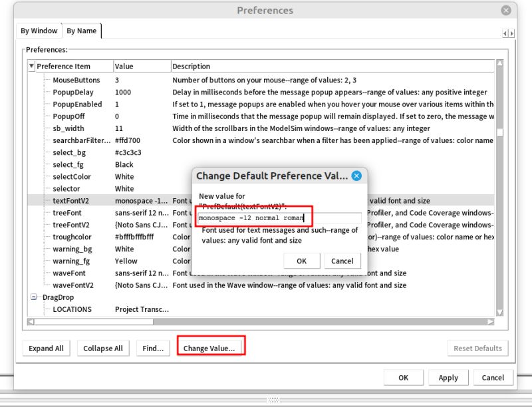
Task: Select the selector preference item
Action: pos(66,189)
